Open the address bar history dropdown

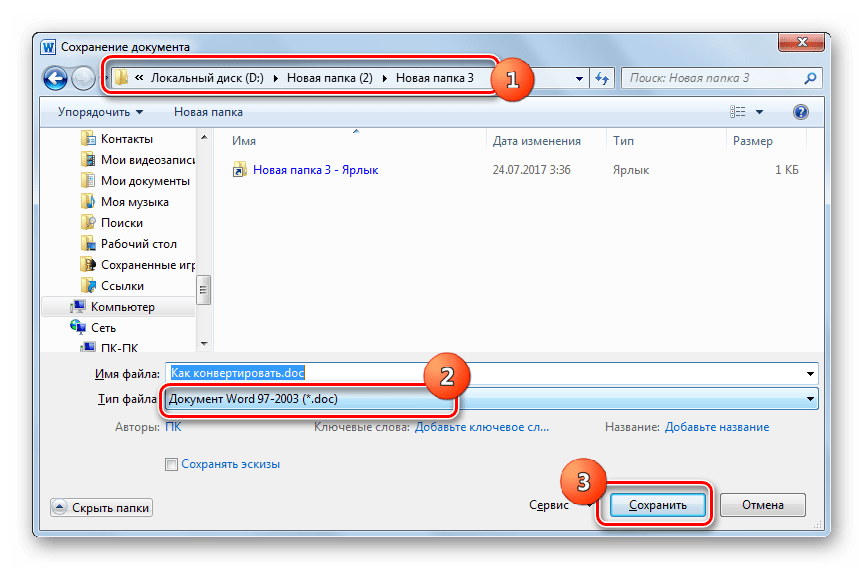[579, 79]
